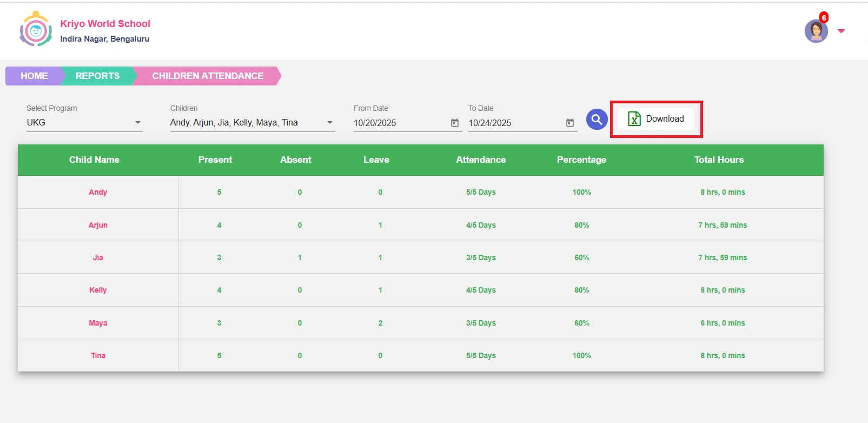Click Tina's 100% percentage

[582, 355]
